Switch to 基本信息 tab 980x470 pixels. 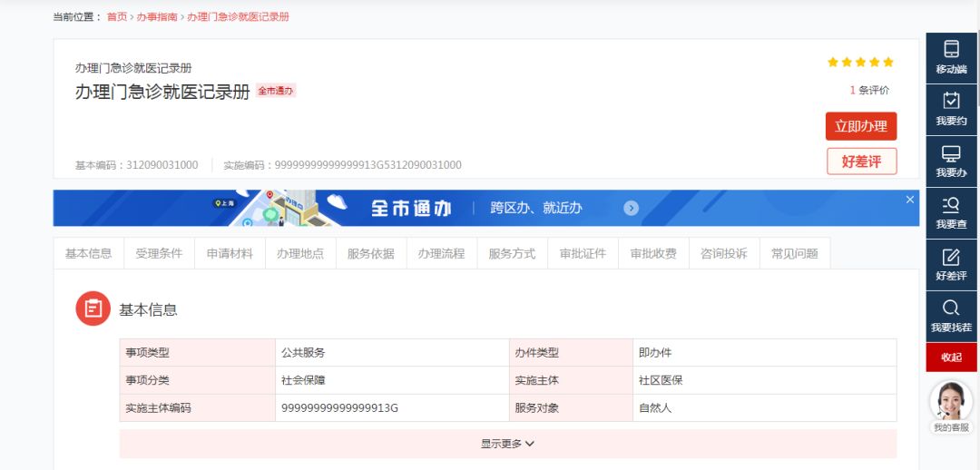tap(89, 254)
